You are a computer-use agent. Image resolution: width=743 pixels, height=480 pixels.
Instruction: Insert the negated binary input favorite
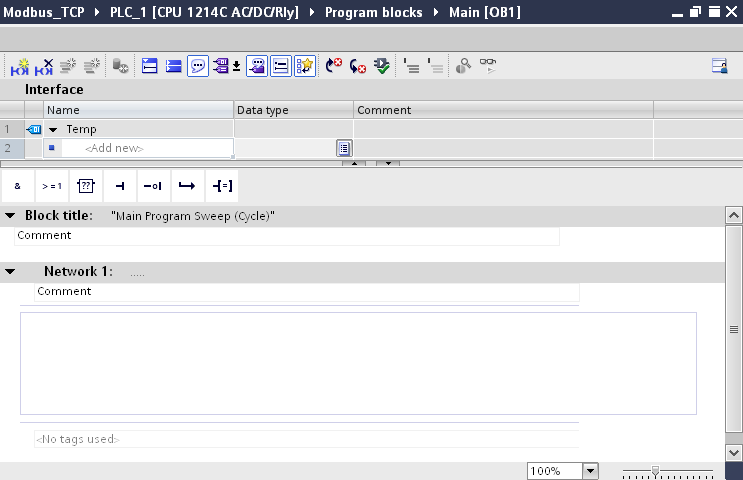[153, 186]
